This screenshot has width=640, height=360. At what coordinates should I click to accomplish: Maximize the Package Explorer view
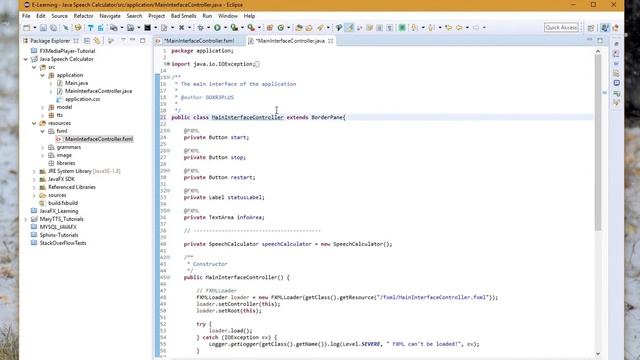coord(142,40)
